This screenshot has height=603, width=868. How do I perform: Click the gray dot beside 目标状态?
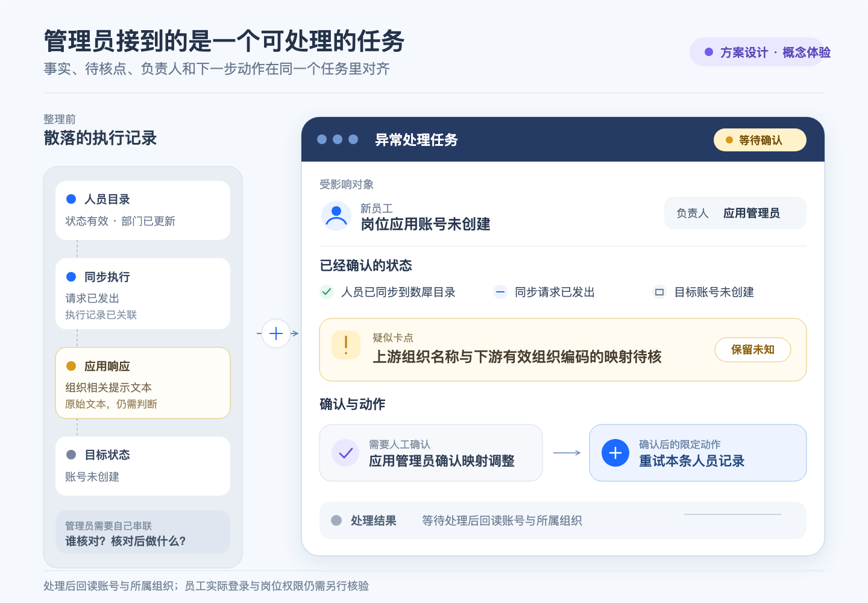point(71,455)
